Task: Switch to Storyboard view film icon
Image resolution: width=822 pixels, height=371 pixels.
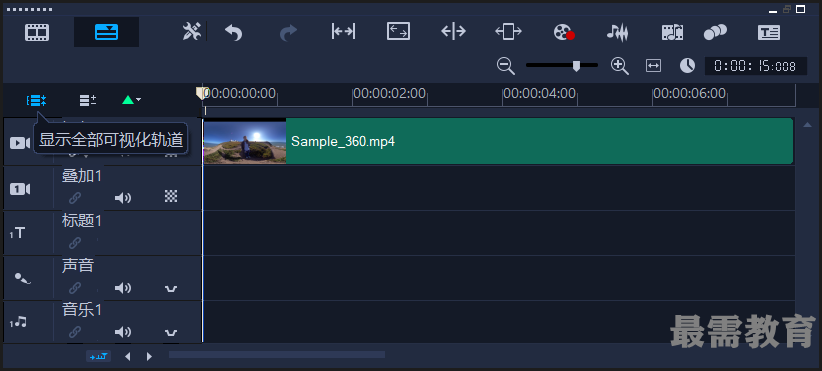Action: [x=37, y=32]
